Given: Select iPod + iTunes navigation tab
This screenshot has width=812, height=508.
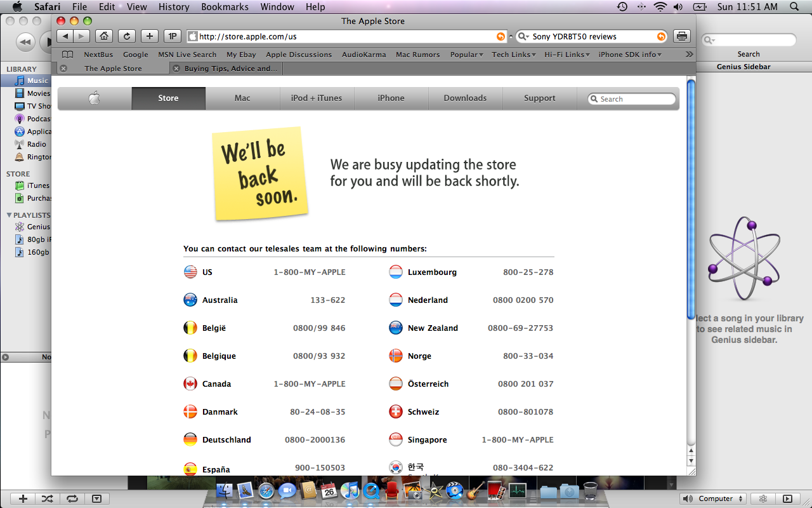Looking at the screenshot, I should coord(317,98).
